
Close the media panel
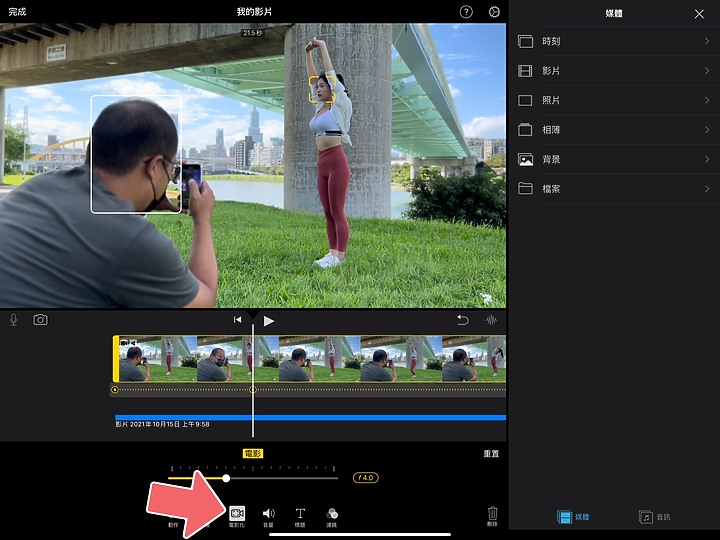click(699, 14)
